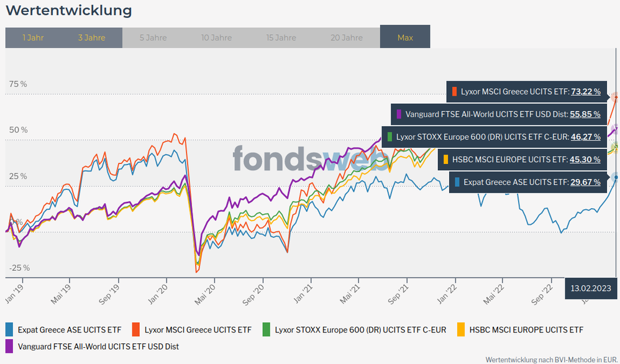Click blue legend swatch for Expat Greece ASE
The width and height of the screenshot is (620, 364).
pos(9,330)
